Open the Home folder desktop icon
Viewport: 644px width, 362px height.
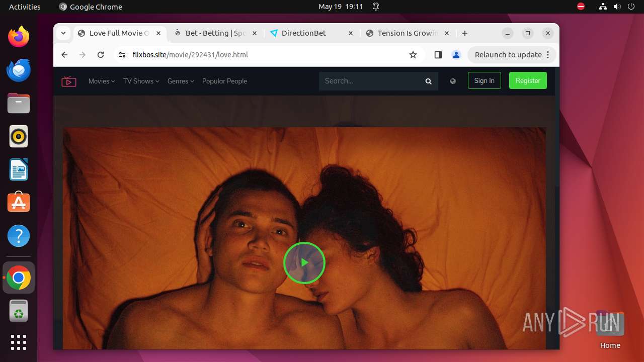click(610, 330)
